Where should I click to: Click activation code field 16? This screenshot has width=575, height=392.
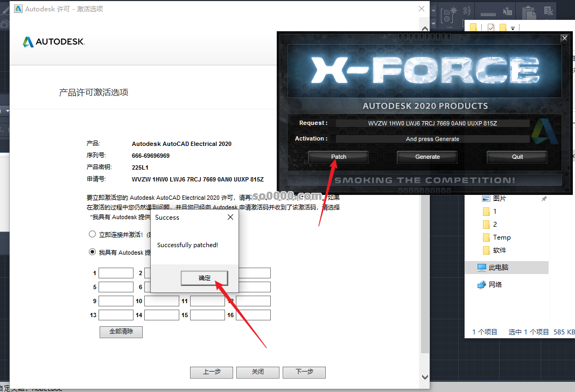click(x=254, y=315)
